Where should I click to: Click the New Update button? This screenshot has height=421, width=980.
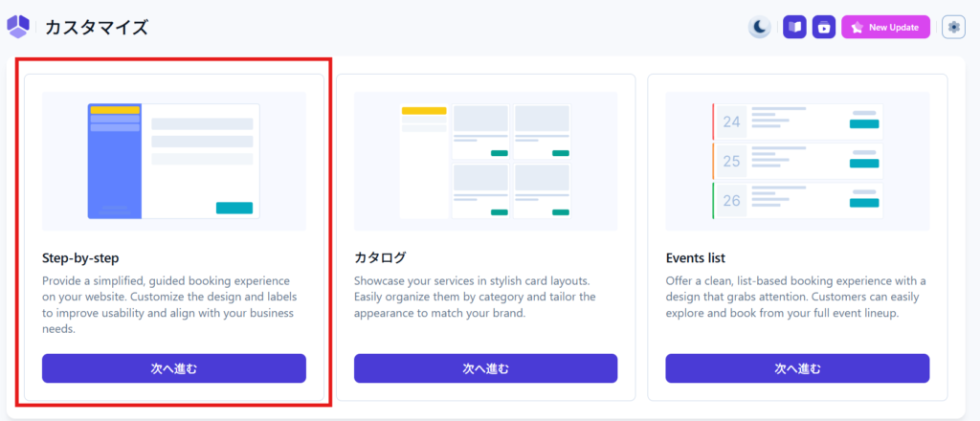[x=885, y=28]
